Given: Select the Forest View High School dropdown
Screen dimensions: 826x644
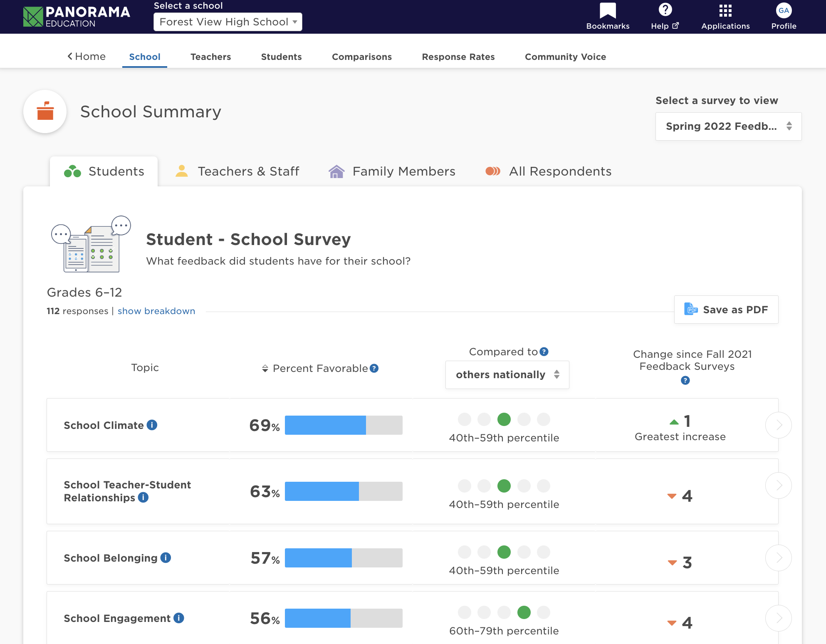Looking at the screenshot, I should [x=227, y=22].
